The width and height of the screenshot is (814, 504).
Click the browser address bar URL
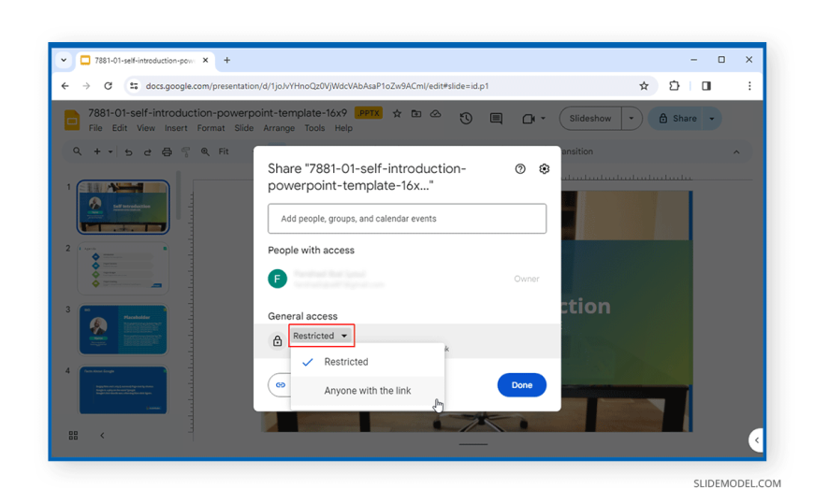[316, 86]
